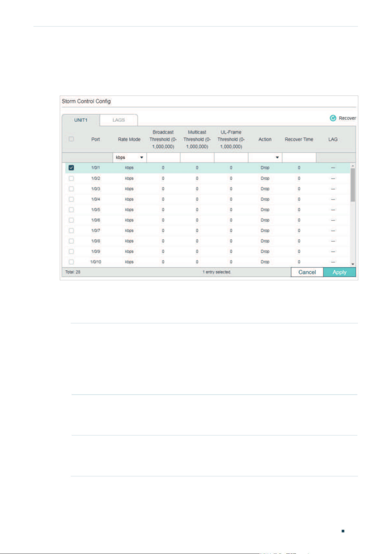Open the Rate Mode kbps dropdown

[130, 157]
